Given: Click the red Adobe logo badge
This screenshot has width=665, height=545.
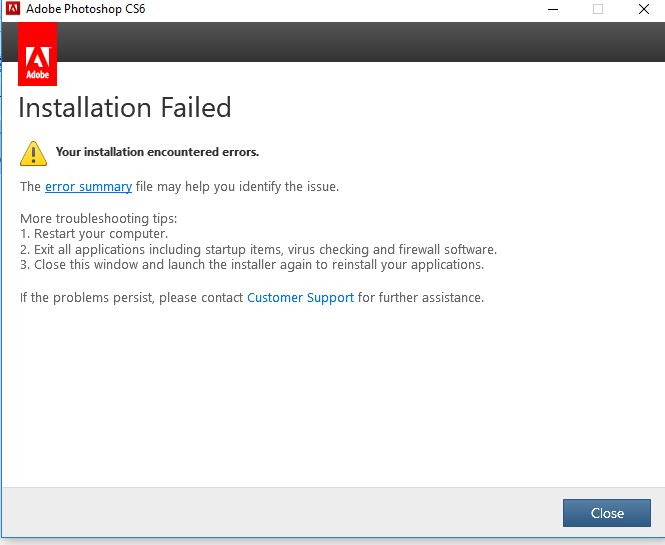Looking at the screenshot, I should coord(37,54).
